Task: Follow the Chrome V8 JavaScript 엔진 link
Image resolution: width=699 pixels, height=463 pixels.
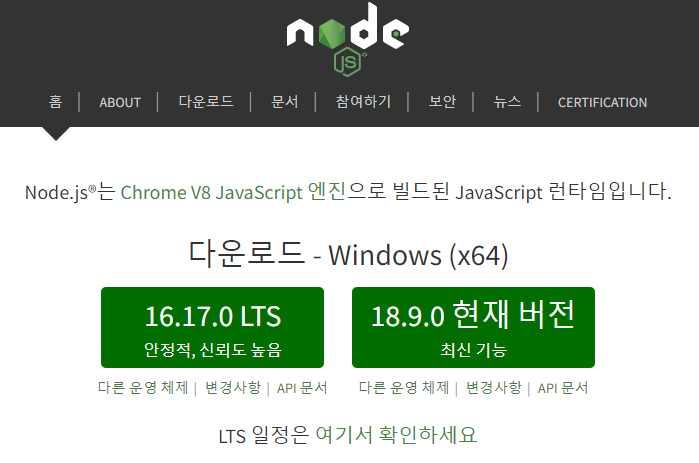Action: tap(233, 192)
